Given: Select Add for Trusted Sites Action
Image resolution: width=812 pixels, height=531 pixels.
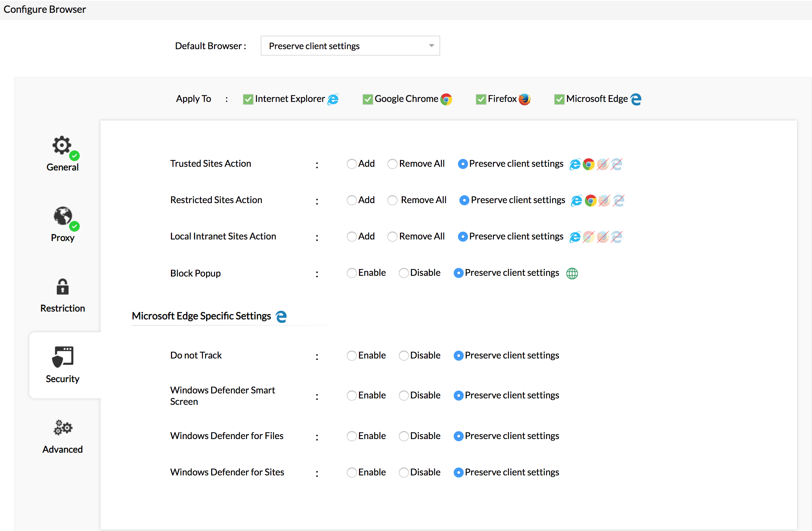Looking at the screenshot, I should [x=352, y=164].
